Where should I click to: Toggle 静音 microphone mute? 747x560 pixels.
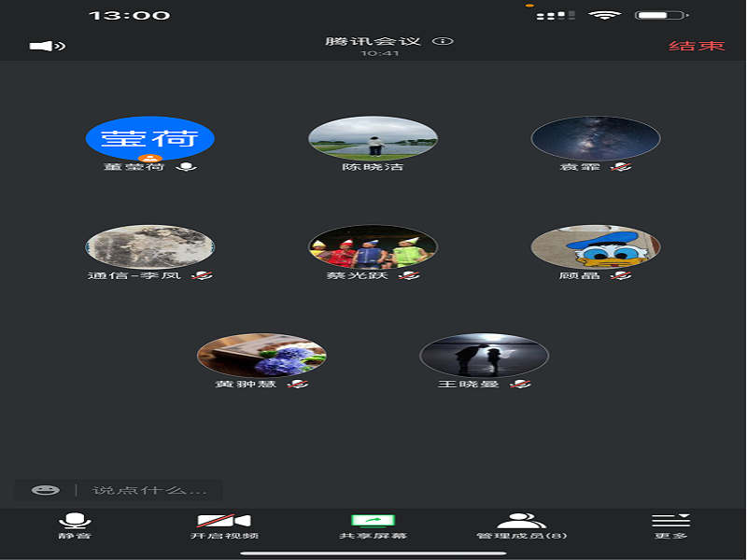(x=75, y=525)
